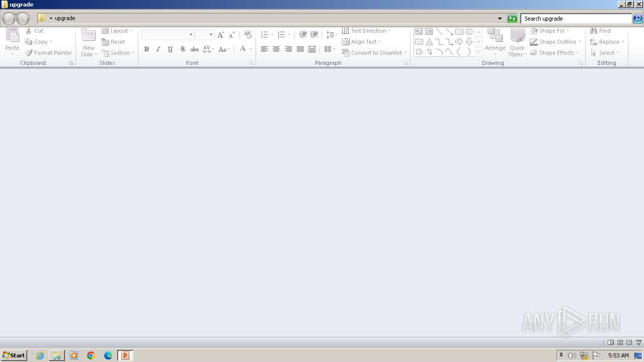Open Shape Outline color options
Screen dimensions: 644x362
[555, 42]
